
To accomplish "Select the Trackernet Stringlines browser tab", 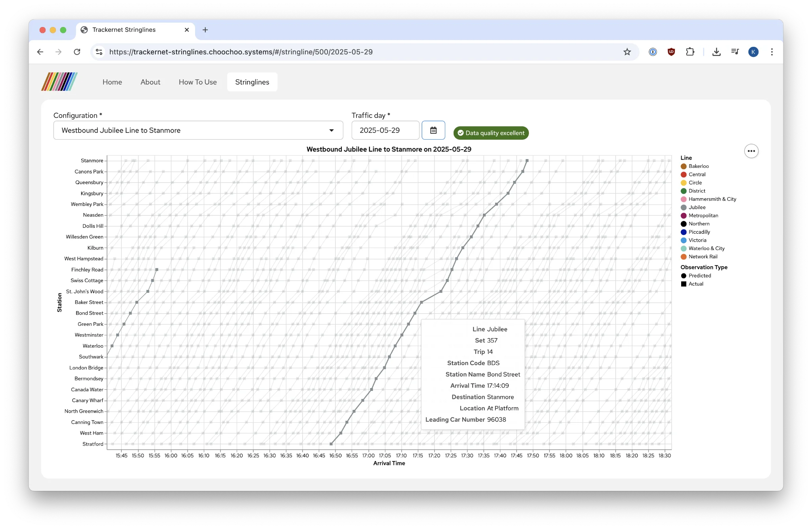I will pos(135,30).
